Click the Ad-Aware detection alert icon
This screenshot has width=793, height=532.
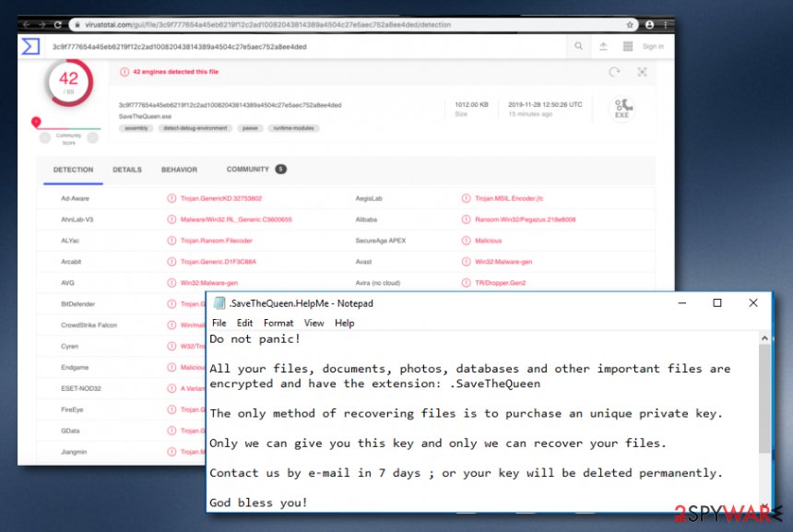pos(172,198)
